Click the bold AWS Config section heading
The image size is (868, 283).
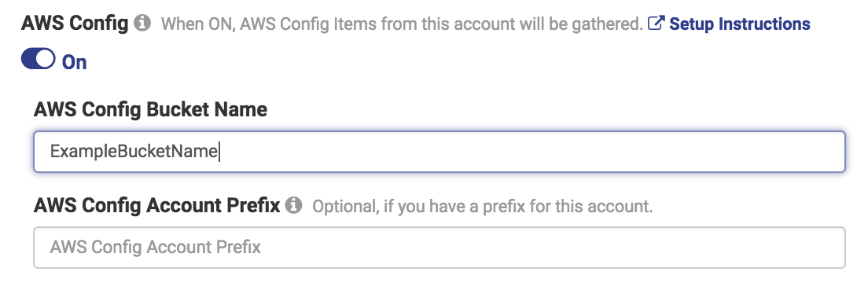pos(75,24)
